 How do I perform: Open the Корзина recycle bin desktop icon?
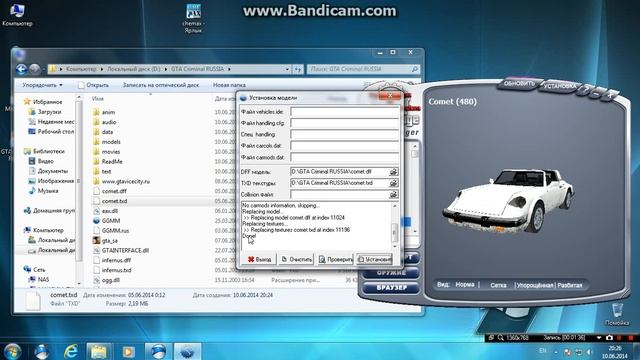coord(617,314)
